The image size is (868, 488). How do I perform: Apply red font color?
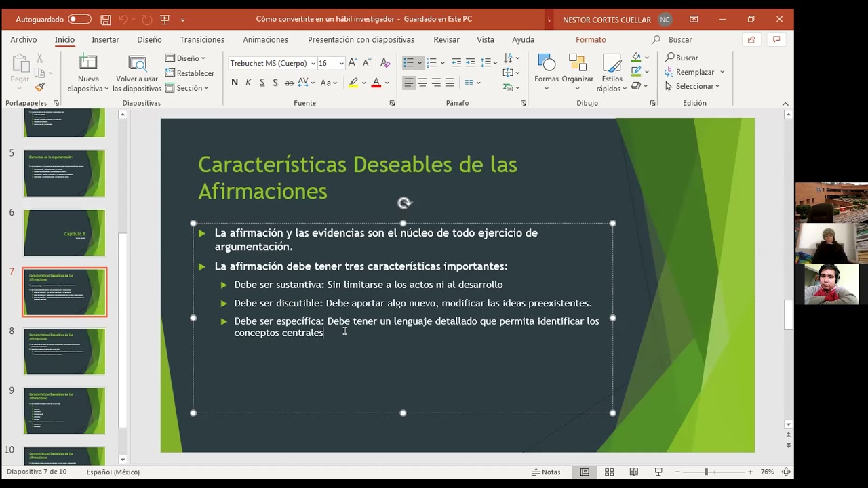tap(376, 83)
